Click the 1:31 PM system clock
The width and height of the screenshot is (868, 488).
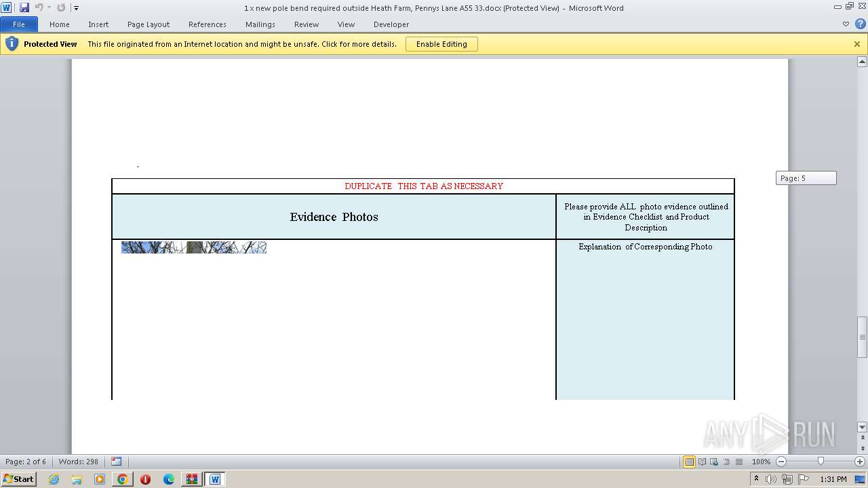click(x=833, y=479)
